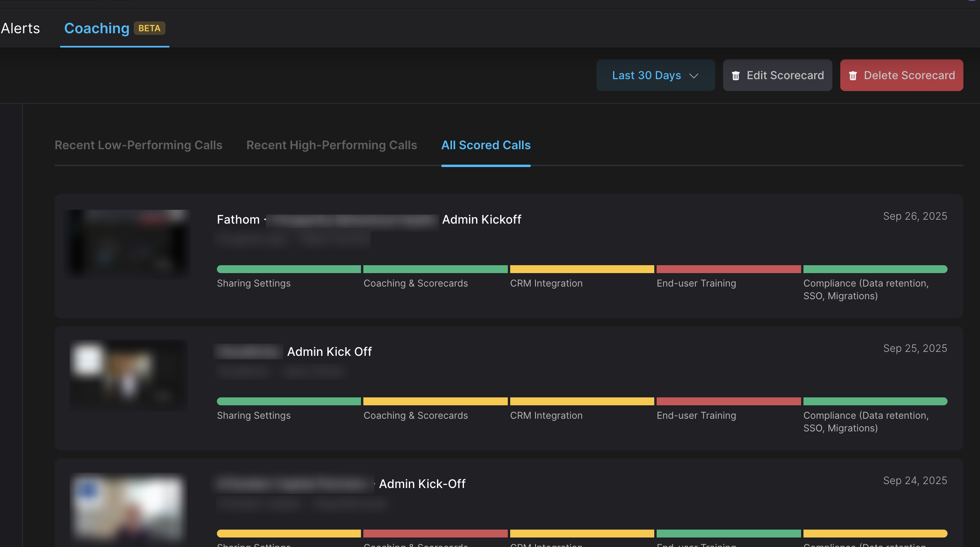The width and height of the screenshot is (980, 547).
Task: Click the Sep 25 call video thumbnail
Action: [x=128, y=375]
